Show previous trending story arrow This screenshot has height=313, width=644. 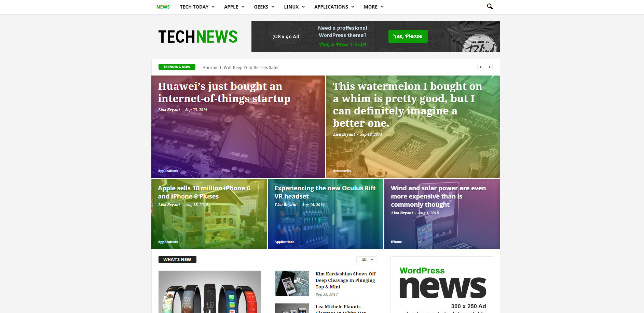pos(481,67)
